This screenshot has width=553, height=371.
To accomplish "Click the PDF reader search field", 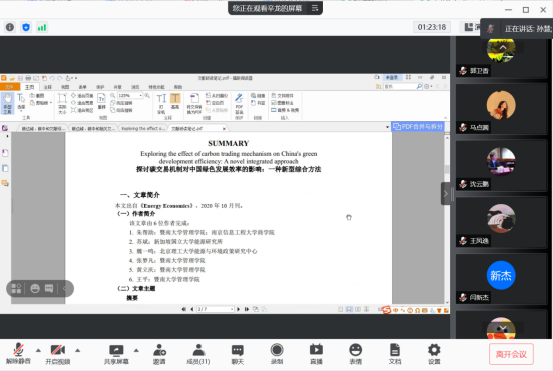I will (400, 86).
